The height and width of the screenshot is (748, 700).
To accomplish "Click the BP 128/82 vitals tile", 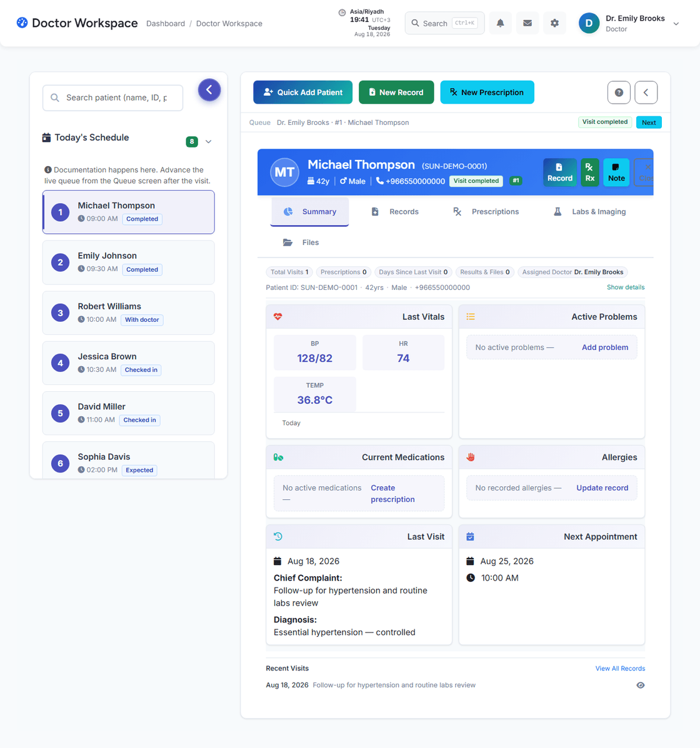I will click(315, 352).
